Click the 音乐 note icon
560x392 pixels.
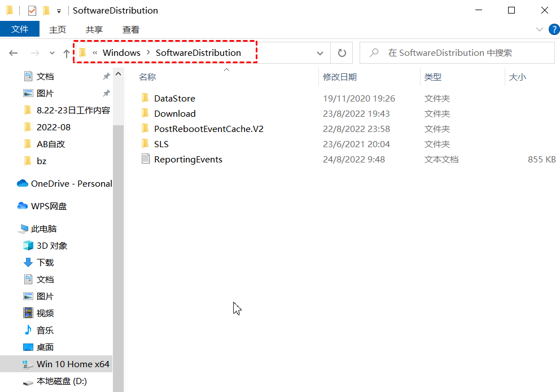(x=28, y=330)
